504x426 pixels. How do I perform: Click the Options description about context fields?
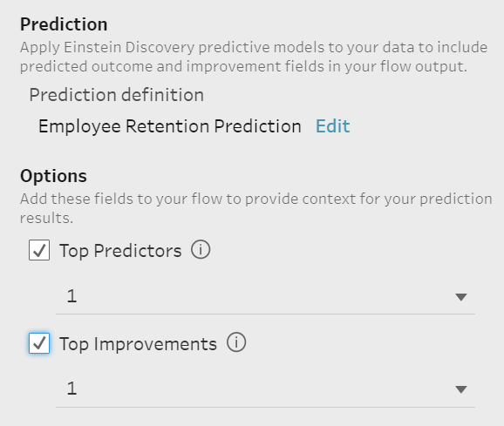[255, 208]
